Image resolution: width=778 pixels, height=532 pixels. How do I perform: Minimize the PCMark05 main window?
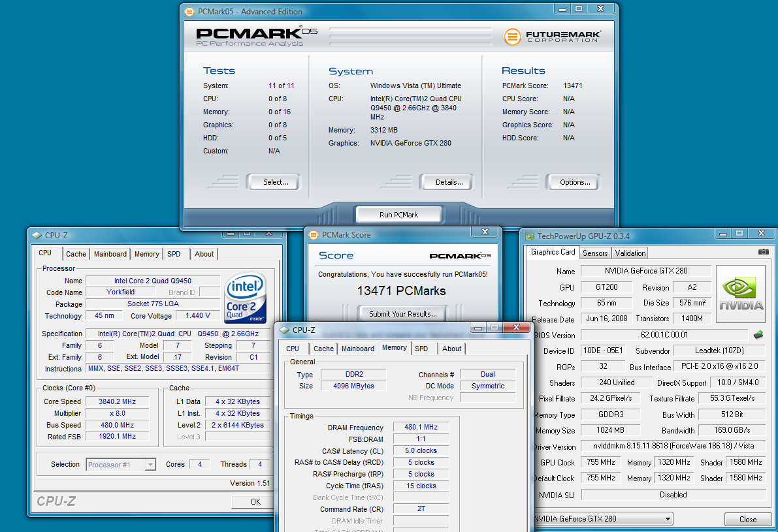[562, 9]
